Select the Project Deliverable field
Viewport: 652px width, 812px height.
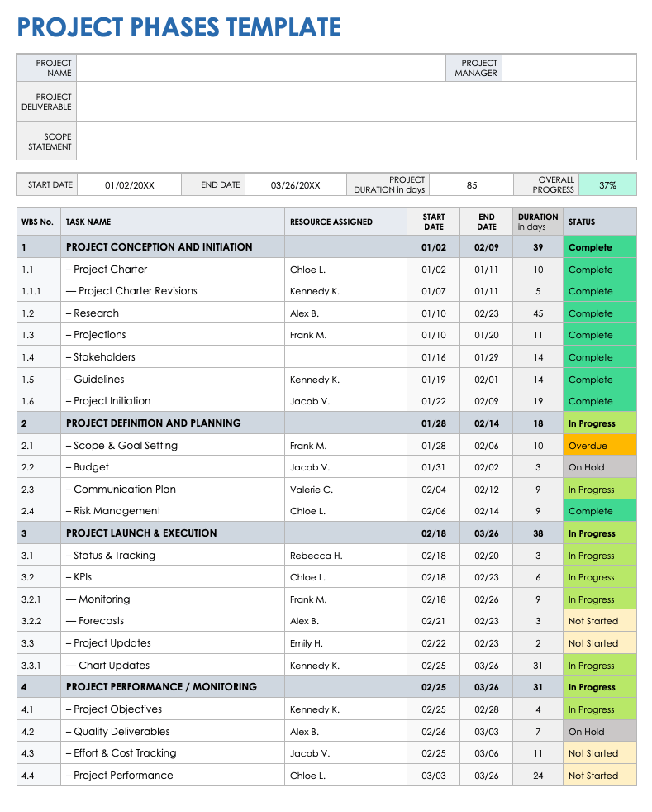[355, 102]
